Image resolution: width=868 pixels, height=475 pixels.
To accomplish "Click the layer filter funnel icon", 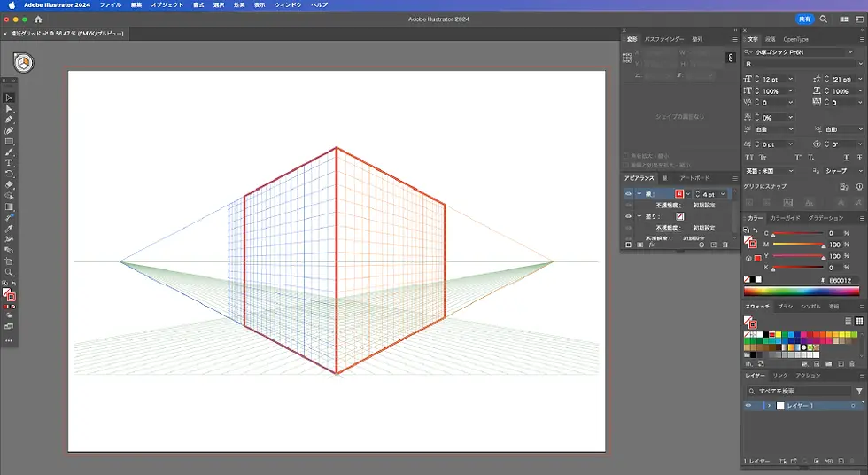I will pyautogui.click(x=858, y=391).
